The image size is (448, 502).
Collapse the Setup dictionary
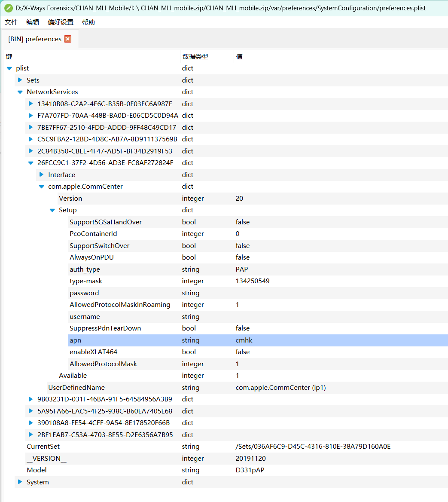click(x=52, y=210)
